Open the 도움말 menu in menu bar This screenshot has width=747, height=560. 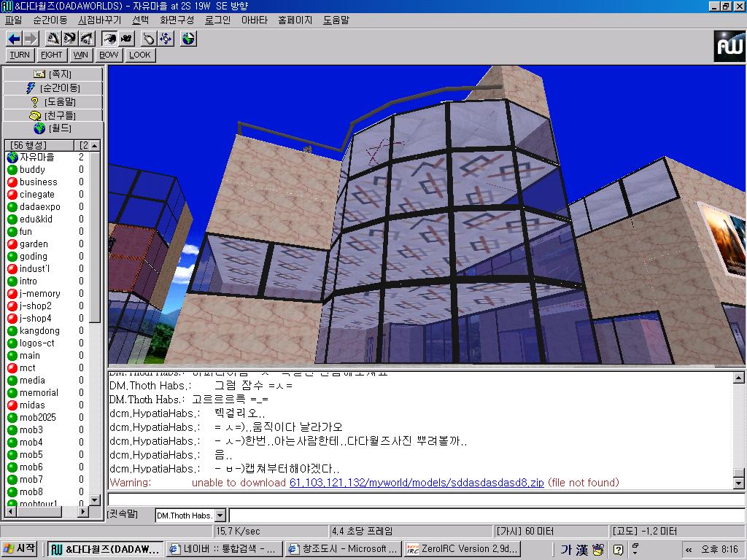pos(336,20)
